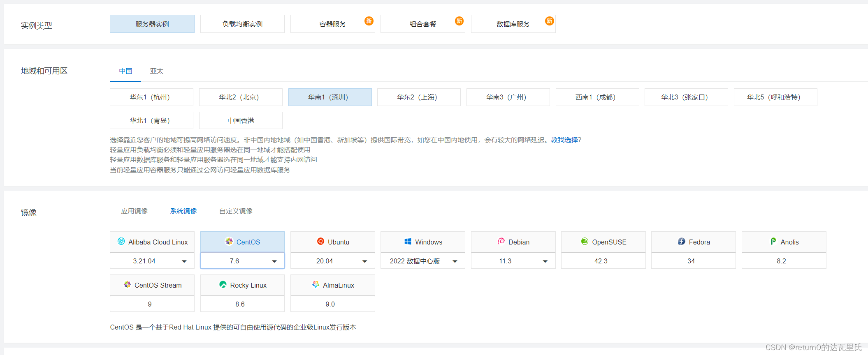Select 数据库服务 instance type
The height and width of the screenshot is (355, 868).
pos(513,24)
